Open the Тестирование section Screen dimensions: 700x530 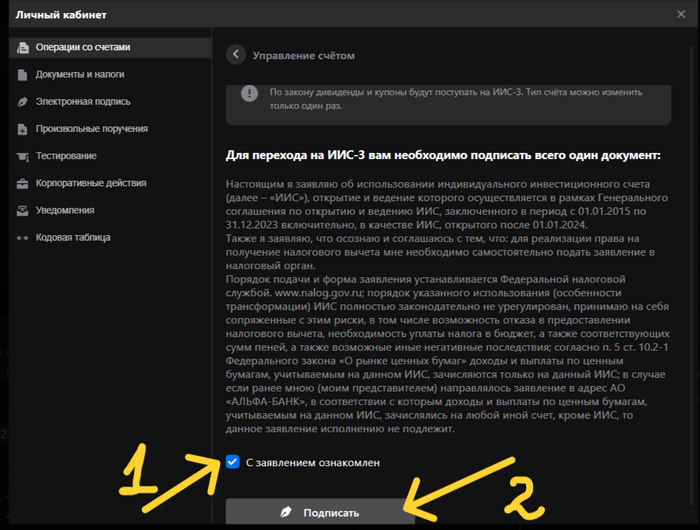[x=110, y=156]
